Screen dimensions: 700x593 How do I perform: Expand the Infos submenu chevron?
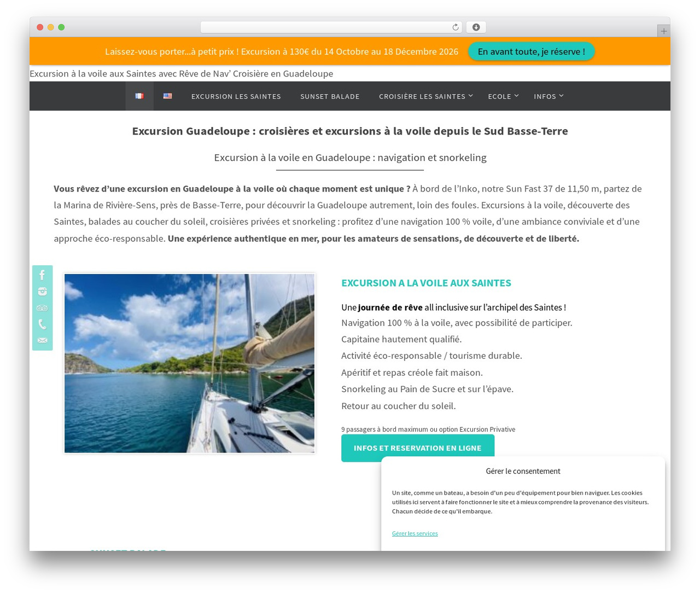[x=561, y=96]
